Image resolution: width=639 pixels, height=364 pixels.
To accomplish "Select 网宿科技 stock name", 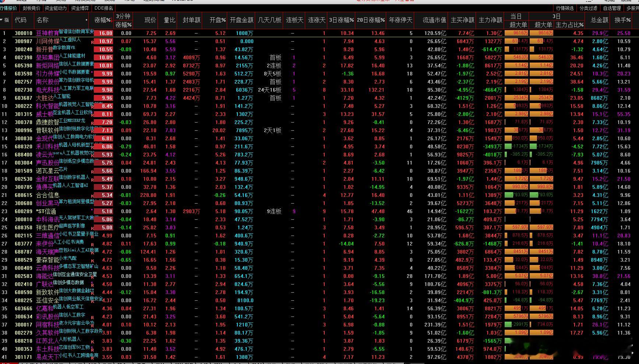I will pyautogui.click(x=47, y=325).
